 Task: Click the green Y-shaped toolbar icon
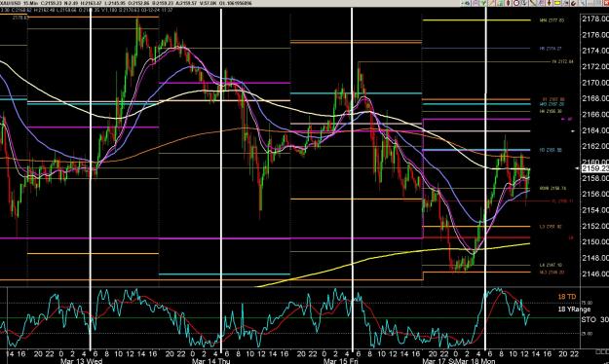coord(483,3)
